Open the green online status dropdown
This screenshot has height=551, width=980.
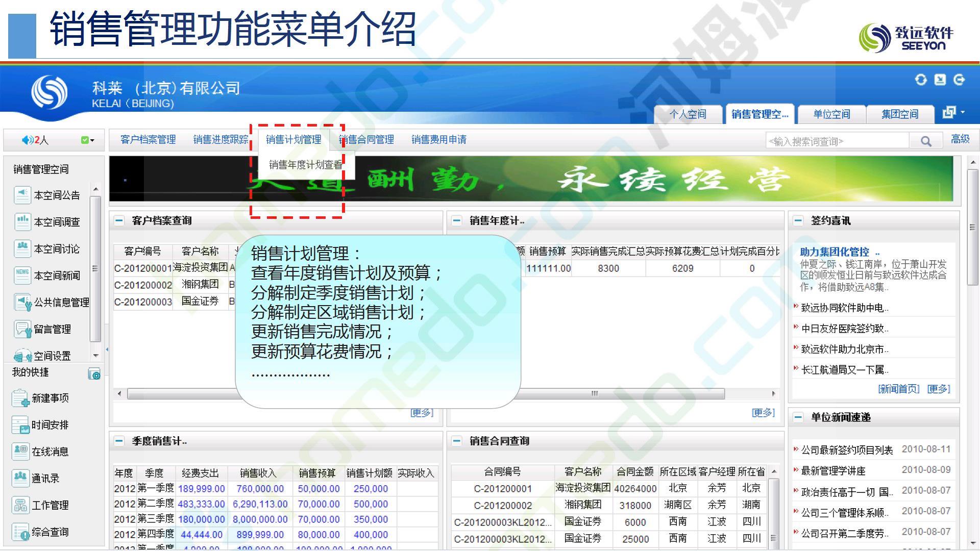[x=88, y=140]
